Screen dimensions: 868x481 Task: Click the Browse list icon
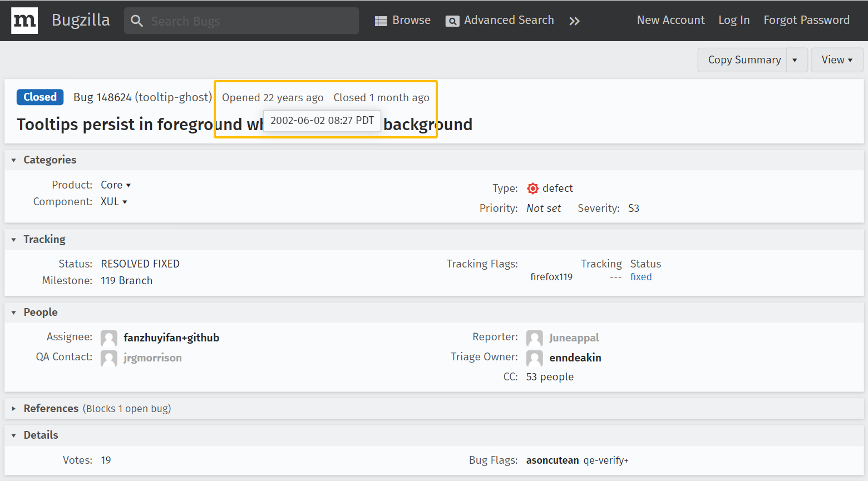pyautogui.click(x=381, y=21)
